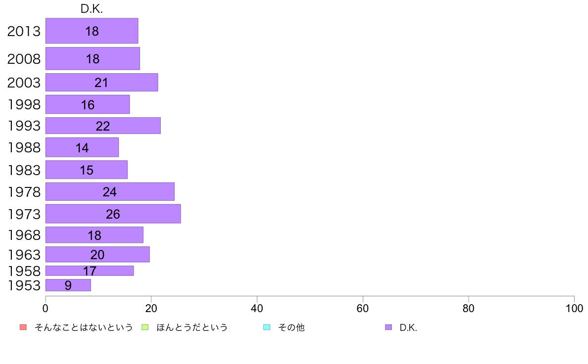Image resolution: width=588 pixels, height=364 pixels.
Task: Click the その他 legend label
Action: point(291,327)
